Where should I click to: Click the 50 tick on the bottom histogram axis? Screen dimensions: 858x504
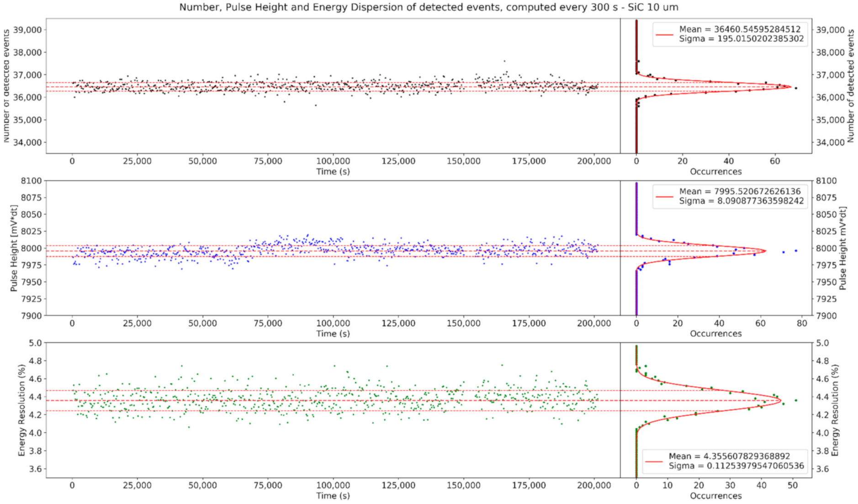point(793,485)
